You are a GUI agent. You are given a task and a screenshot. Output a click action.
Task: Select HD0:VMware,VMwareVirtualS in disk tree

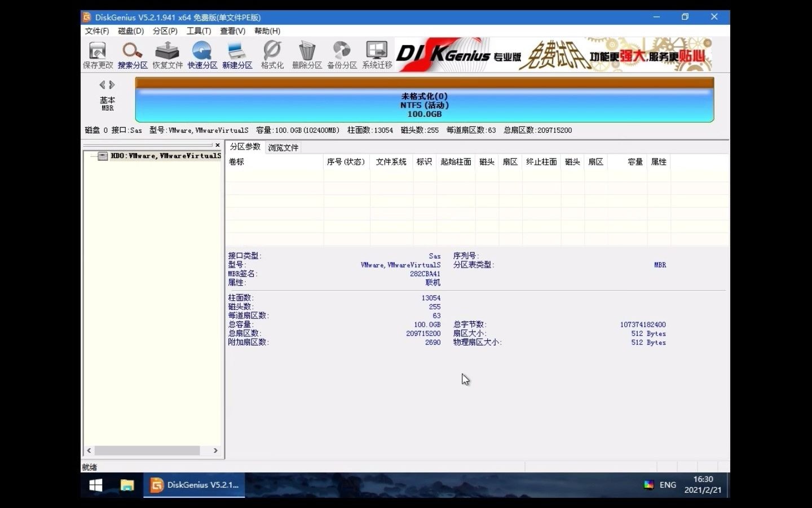coord(166,156)
